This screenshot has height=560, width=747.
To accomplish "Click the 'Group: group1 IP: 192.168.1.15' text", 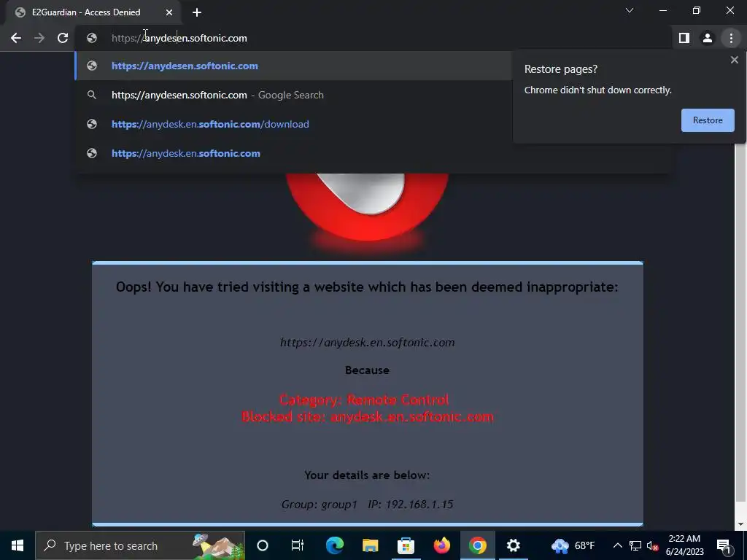I will click(x=368, y=505).
